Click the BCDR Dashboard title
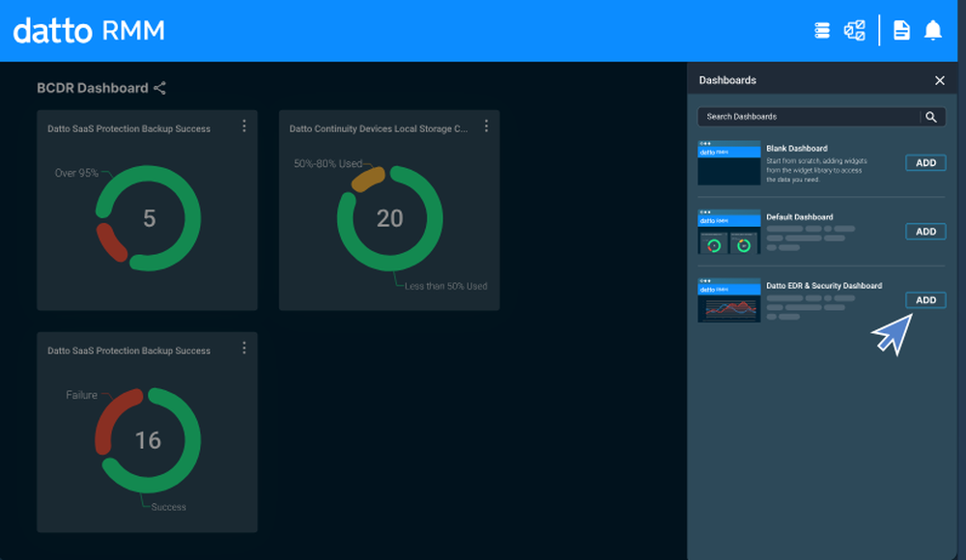This screenshot has width=966, height=560. pyautogui.click(x=93, y=88)
